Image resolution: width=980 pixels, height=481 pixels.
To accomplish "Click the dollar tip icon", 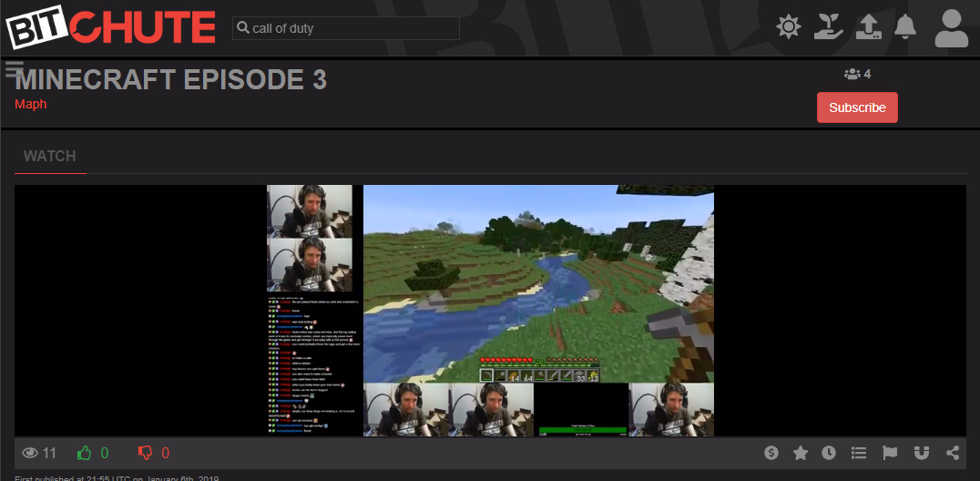I will (771, 453).
